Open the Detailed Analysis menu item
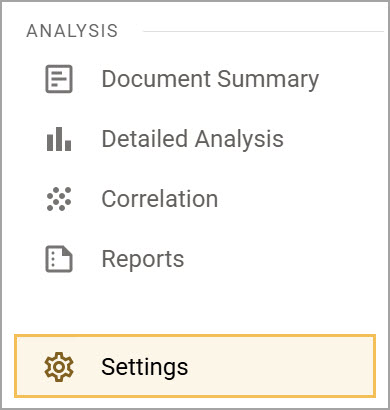Image resolution: width=390 pixels, height=410 pixels. coord(195,139)
